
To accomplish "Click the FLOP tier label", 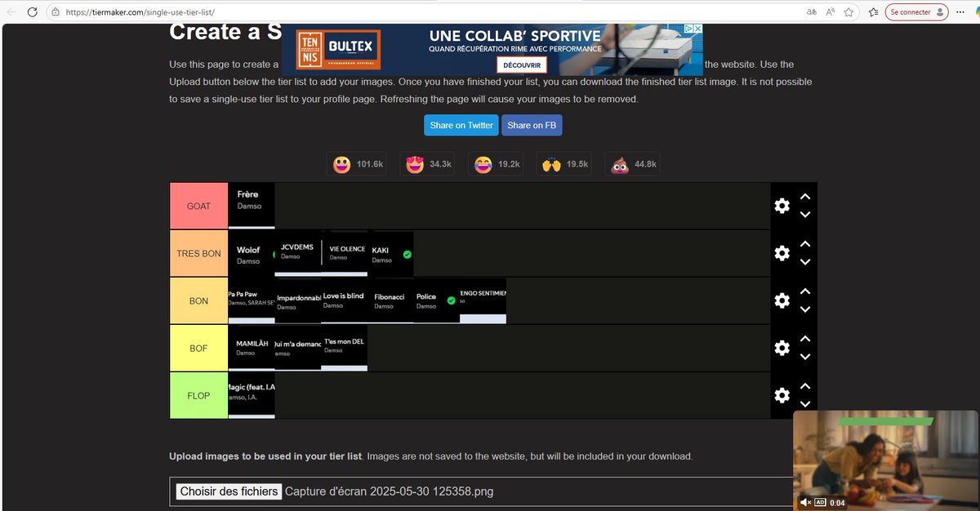I will (x=198, y=396).
